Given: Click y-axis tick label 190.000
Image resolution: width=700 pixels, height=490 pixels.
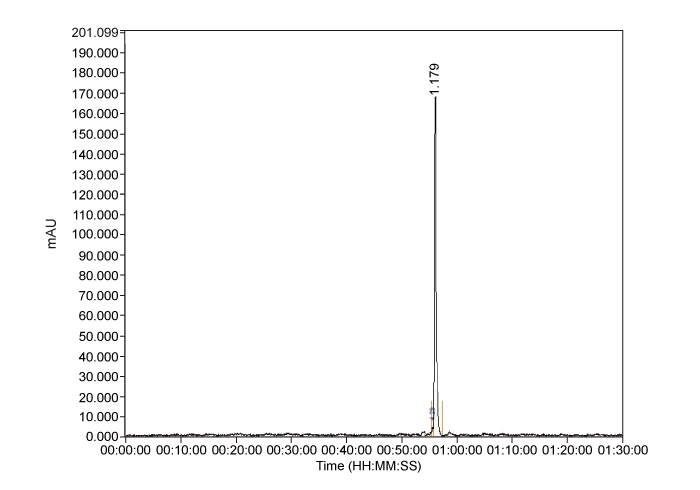Looking at the screenshot, I should pos(95,53).
